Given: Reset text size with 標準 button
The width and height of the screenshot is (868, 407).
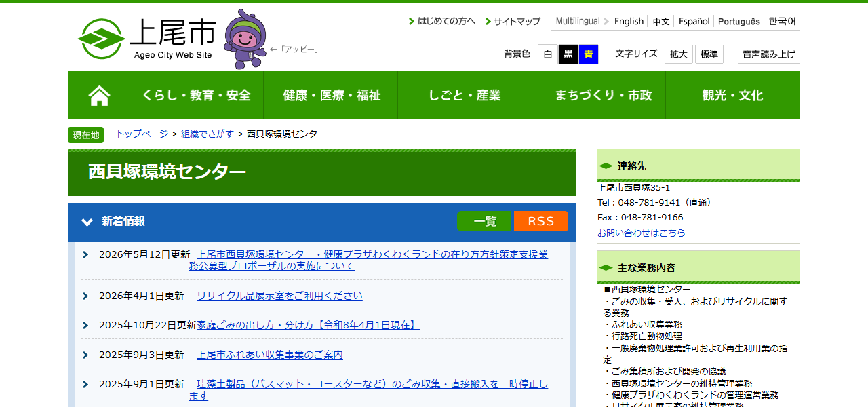Looking at the screenshot, I should click(709, 54).
